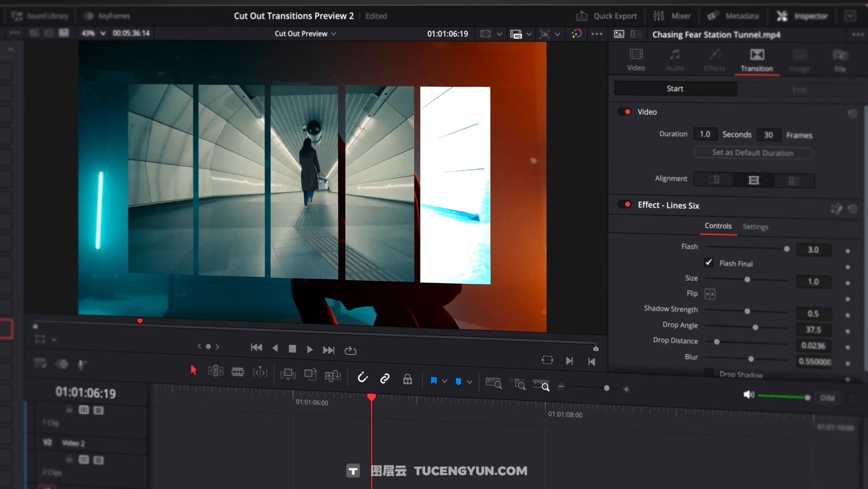The image size is (868, 489).
Task: Open the Mixer panel
Action: tap(672, 16)
